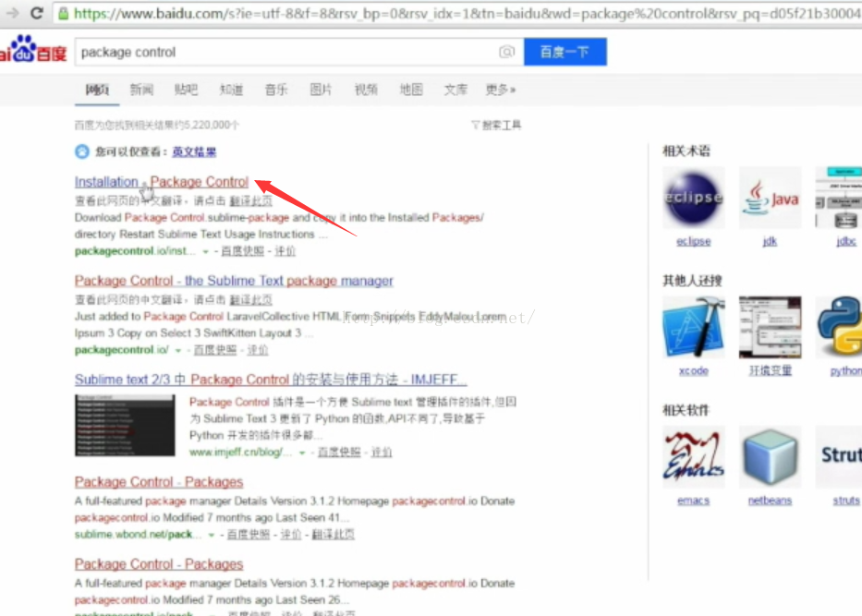Click the emacs text link
The width and height of the screenshot is (862, 616).
click(x=693, y=501)
